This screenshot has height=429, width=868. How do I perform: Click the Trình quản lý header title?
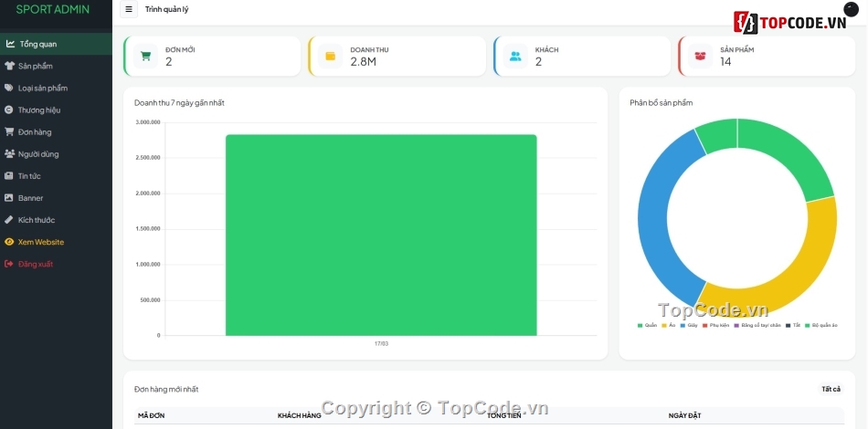tap(166, 9)
